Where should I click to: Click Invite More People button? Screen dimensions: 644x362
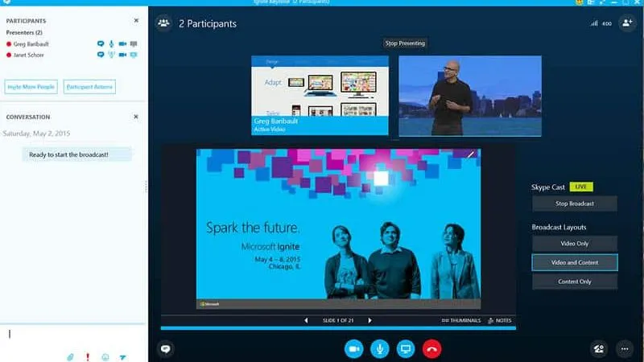31,87
